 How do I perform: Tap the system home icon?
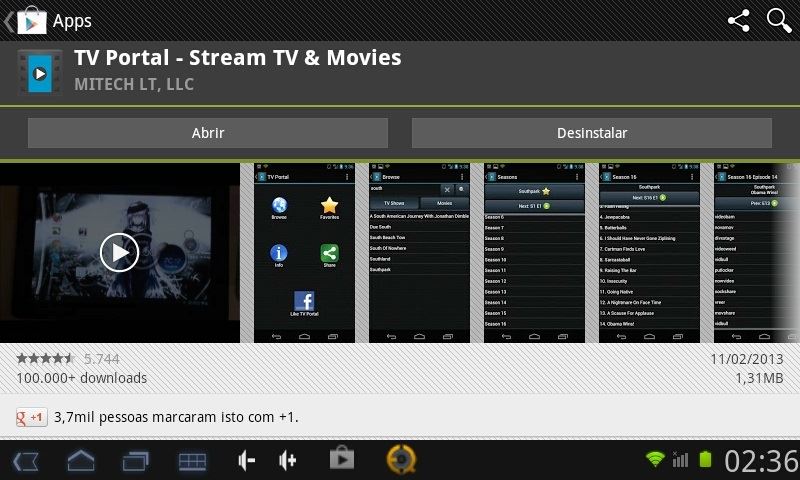pyautogui.click(x=81, y=462)
